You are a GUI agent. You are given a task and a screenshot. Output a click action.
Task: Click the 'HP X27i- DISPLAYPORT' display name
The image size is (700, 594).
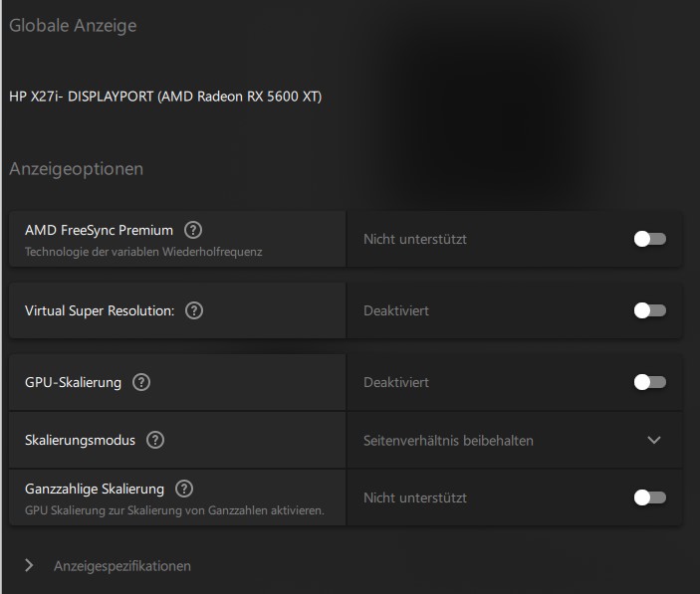165,97
